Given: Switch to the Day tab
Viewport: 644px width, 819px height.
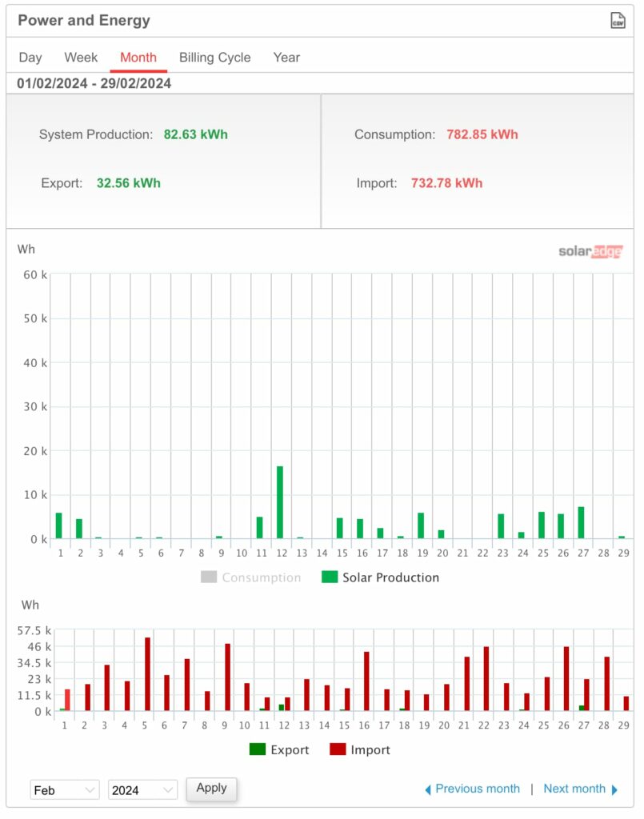Looking at the screenshot, I should pyautogui.click(x=30, y=58).
